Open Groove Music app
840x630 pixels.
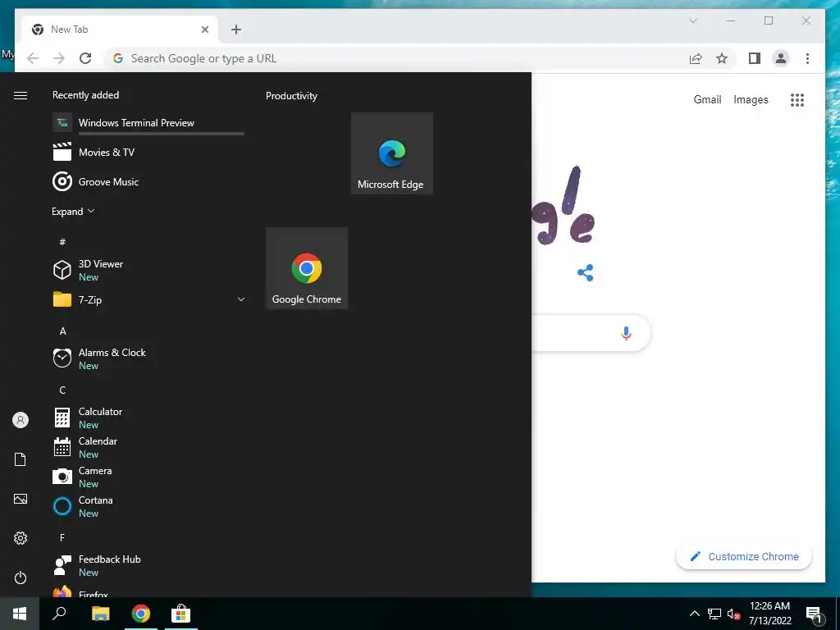(148, 181)
